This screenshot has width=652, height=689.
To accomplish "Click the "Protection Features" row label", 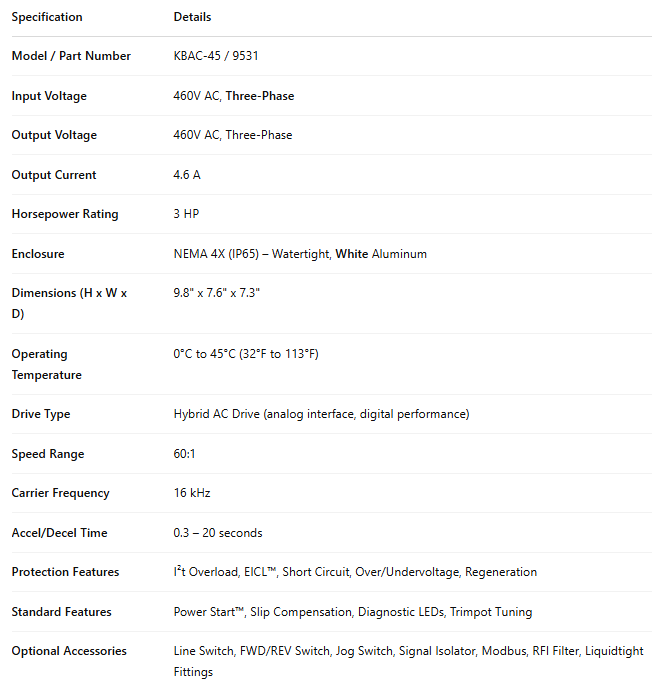I will tap(65, 572).
